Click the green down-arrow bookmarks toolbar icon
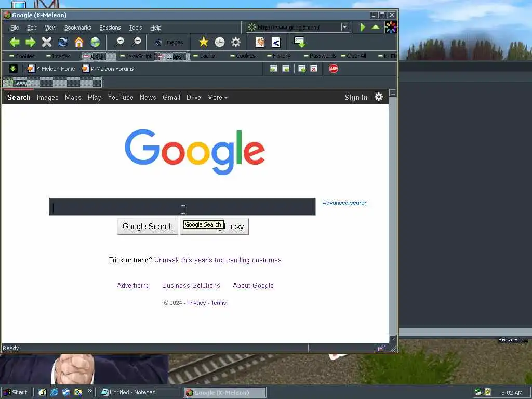532x399 pixels. pos(13,69)
